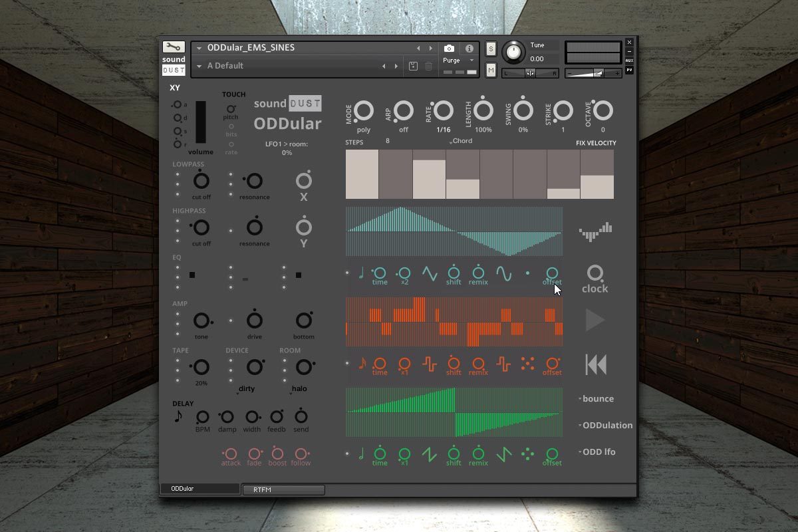Viewport: 798px width, 532px height.
Task: Adjust the pan slider between L and R
Action: [530, 73]
